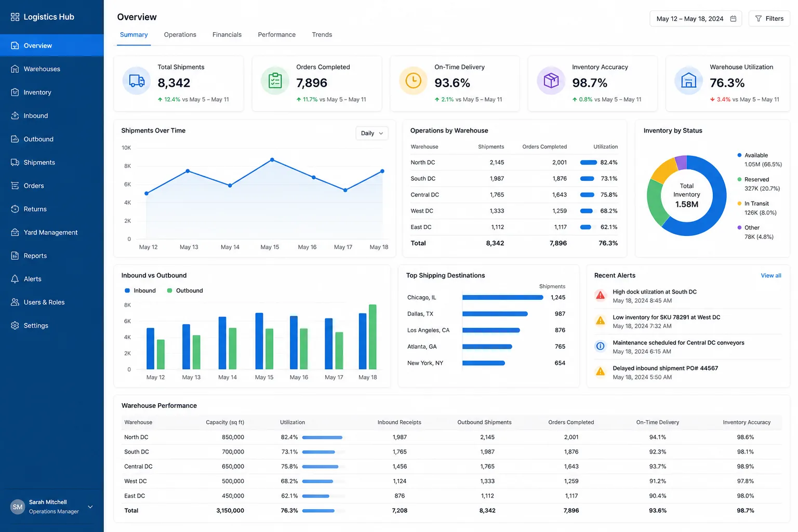Open Settings gear in sidebar
The image size is (798, 532).
tap(15, 326)
